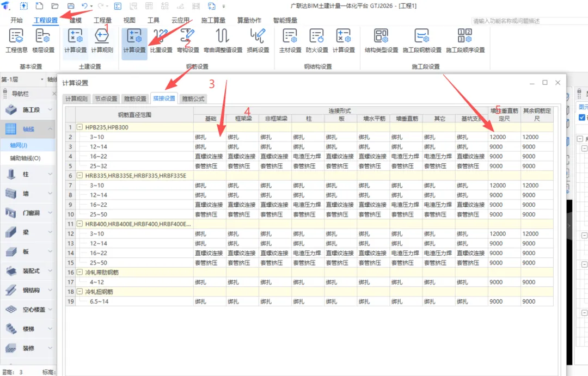Expand 门窗洞 category chevron
Screen dimensions: 588x376
point(50,213)
